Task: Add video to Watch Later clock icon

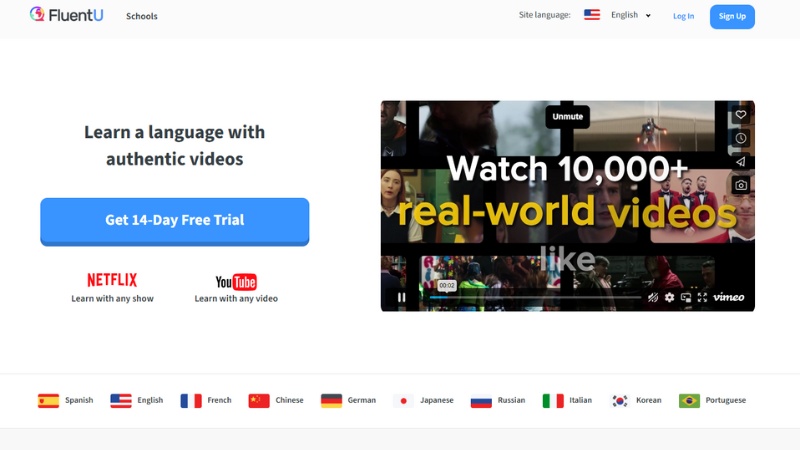Action: (x=741, y=138)
